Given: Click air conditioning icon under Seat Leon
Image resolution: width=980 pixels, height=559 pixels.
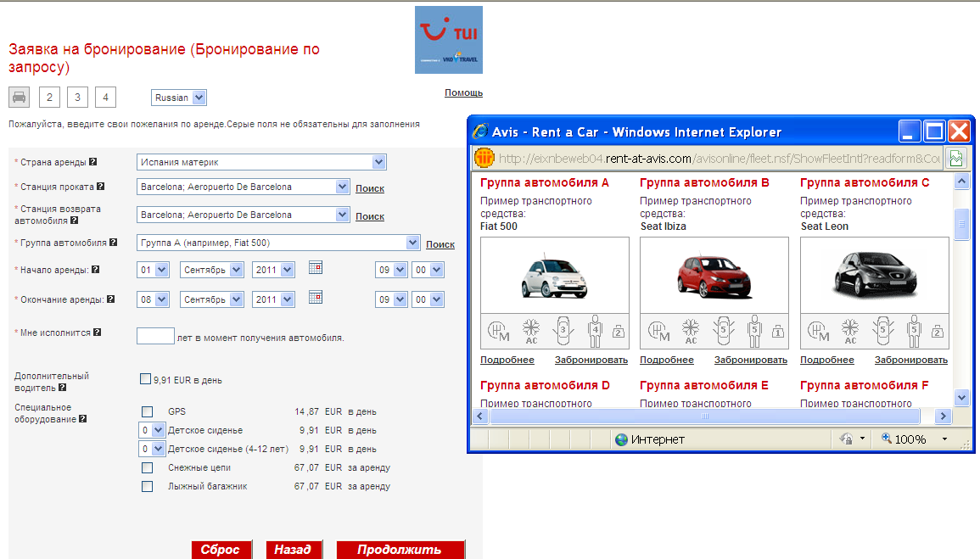Looking at the screenshot, I should point(851,331).
